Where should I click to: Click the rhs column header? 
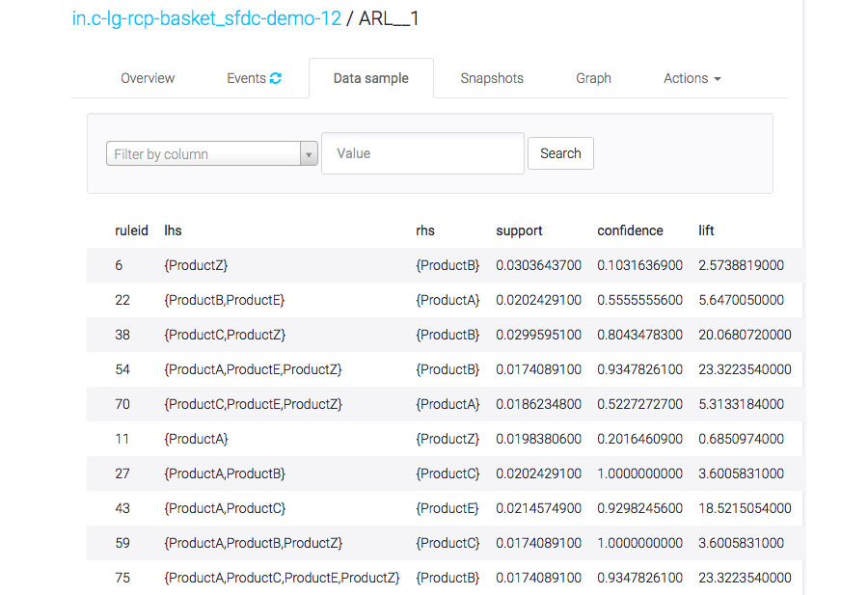point(427,230)
